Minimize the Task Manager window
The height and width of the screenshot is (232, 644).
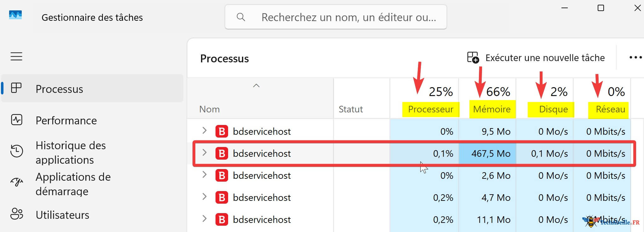click(x=565, y=8)
